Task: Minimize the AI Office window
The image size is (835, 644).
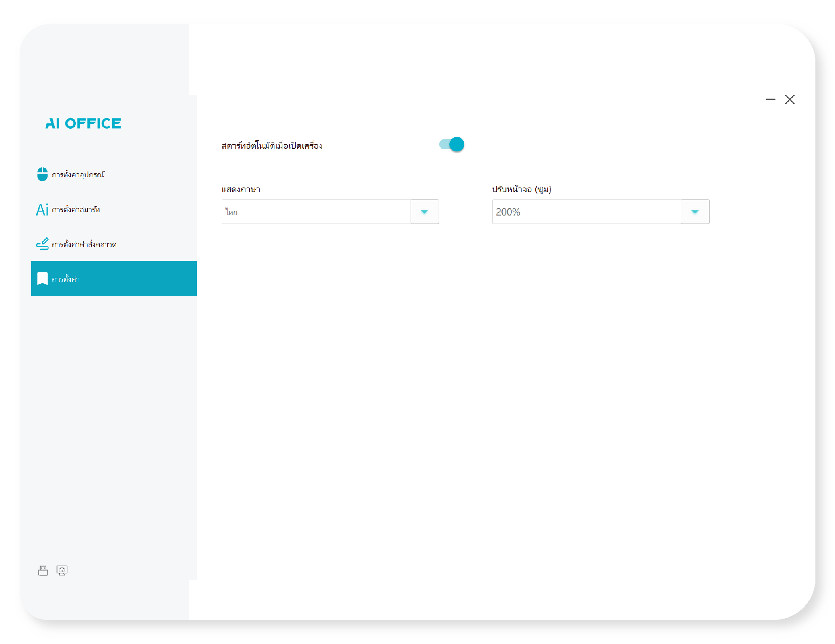Action: tap(770, 99)
